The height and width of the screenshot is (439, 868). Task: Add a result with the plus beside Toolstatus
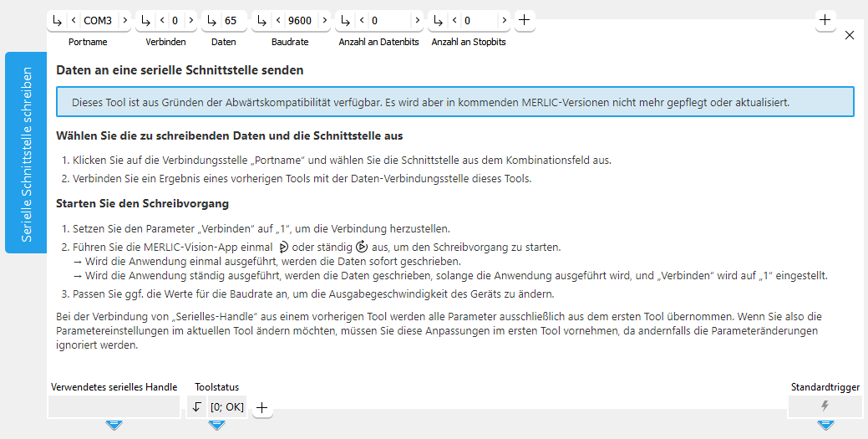[261, 408]
